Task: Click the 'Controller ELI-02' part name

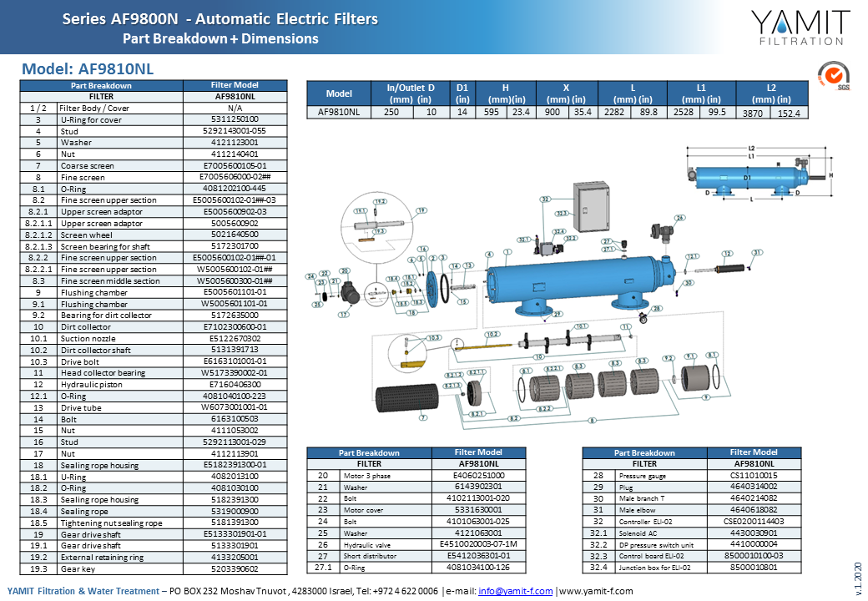Action: tap(645, 522)
